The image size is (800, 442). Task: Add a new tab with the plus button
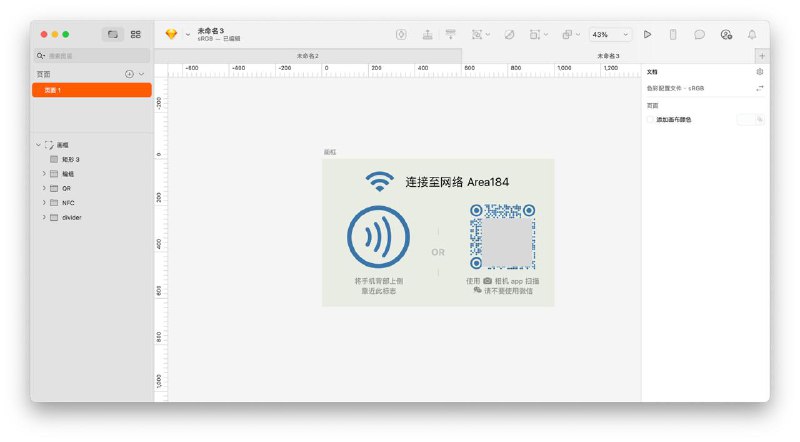(762, 56)
